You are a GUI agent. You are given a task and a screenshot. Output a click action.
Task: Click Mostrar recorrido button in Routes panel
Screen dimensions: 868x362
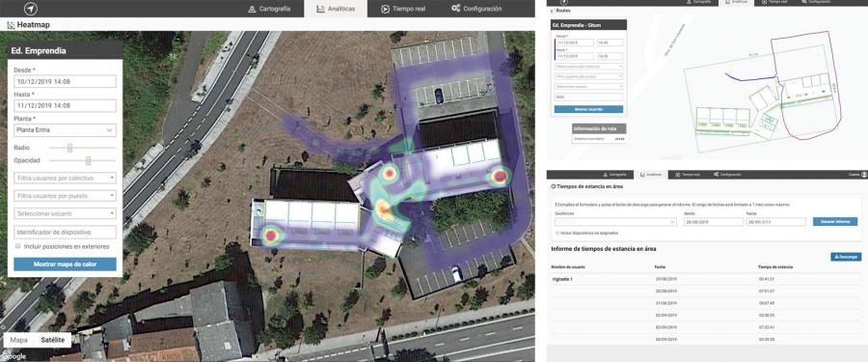(x=588, y=109)
